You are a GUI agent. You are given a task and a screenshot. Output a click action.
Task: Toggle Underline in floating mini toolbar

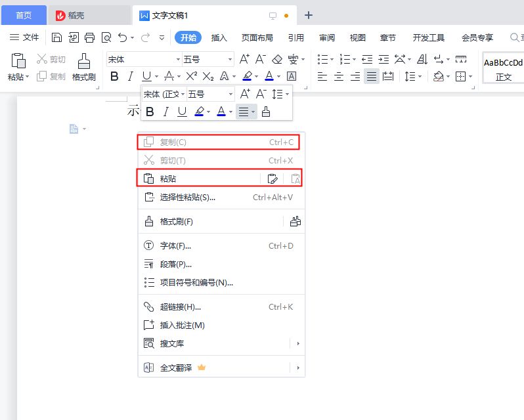182,112
